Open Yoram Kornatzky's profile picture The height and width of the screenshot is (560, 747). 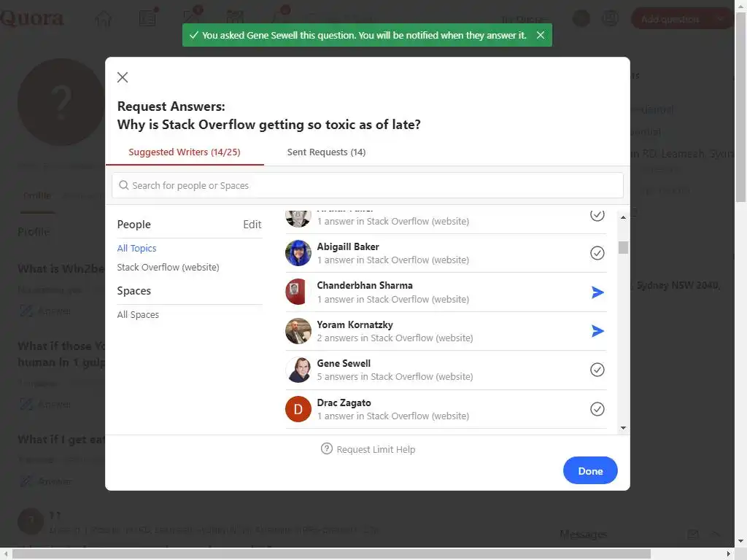[298, 331]
